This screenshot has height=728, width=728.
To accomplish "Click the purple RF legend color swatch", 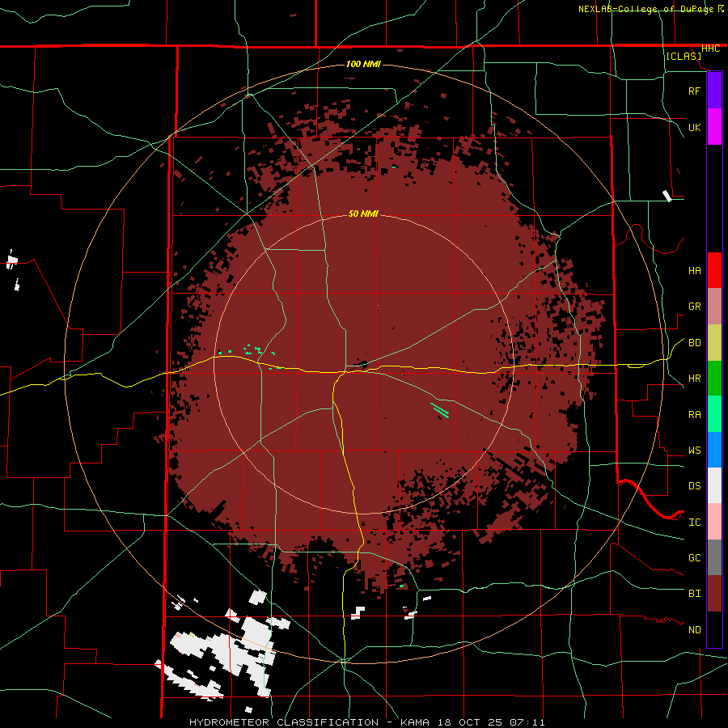I will click(714, 91).
